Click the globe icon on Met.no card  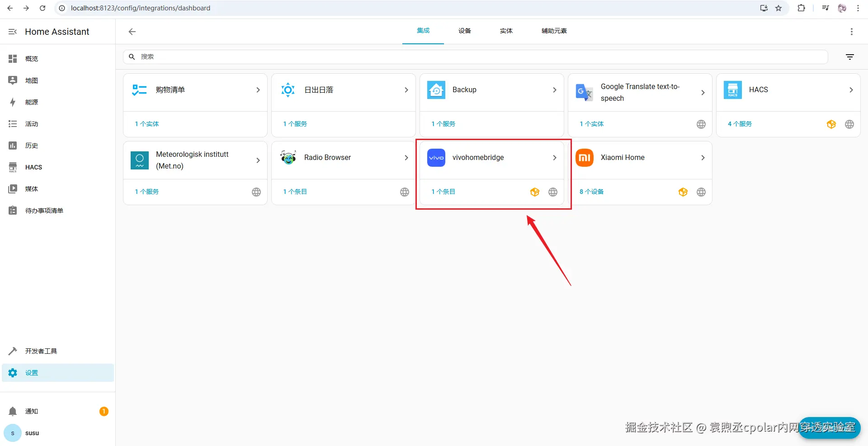click(x=256, y=192)
